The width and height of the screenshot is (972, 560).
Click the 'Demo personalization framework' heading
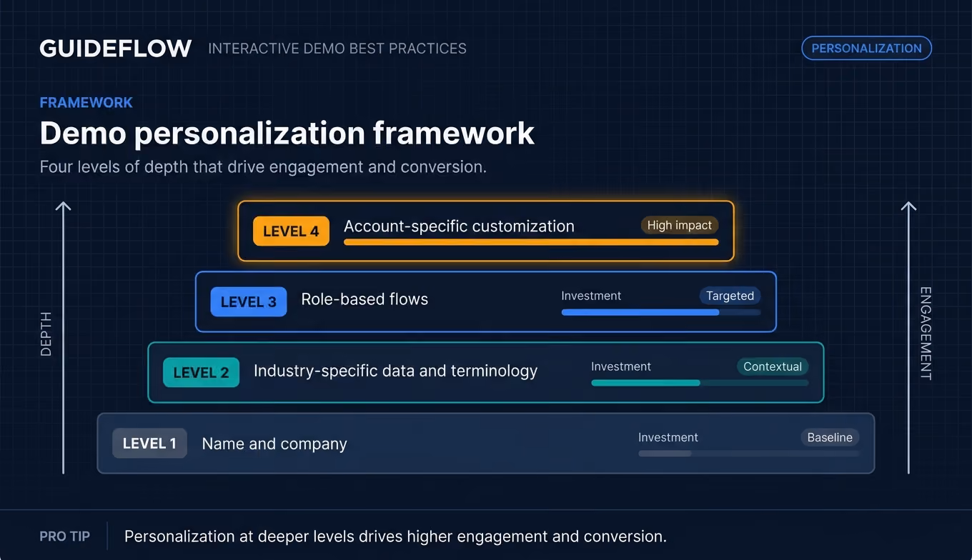tap(287, 134)
